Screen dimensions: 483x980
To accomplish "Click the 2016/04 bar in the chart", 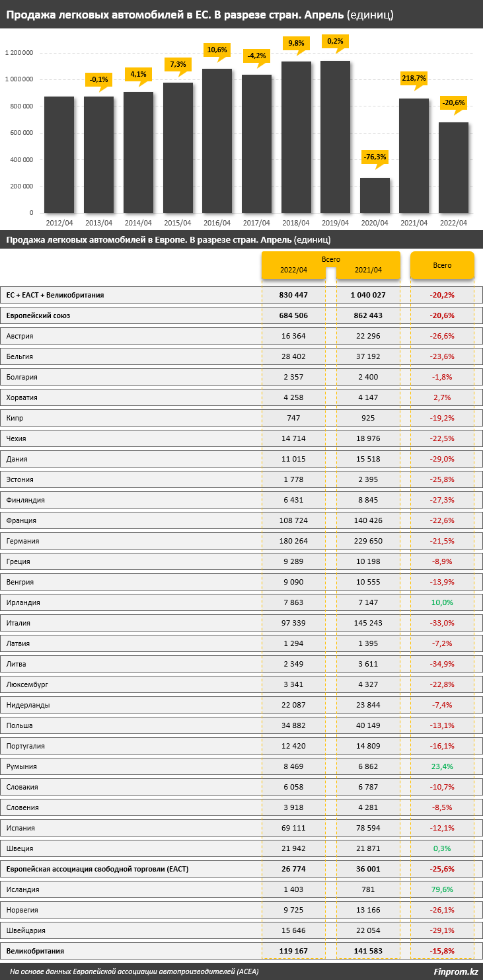I will click(x=217, y=141).
